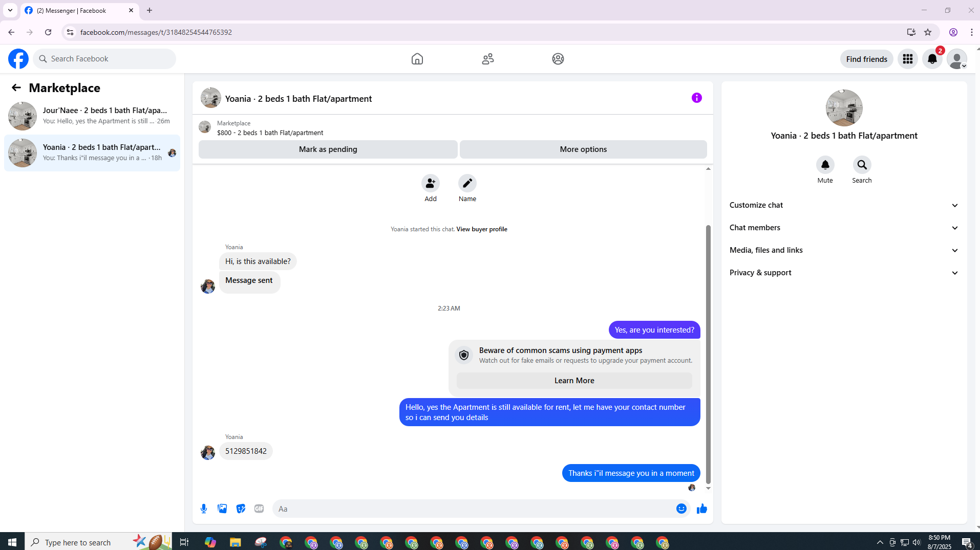Open the Facebook logo home link
This screenshot has height=550, width=980.
(x=18, y=59)
